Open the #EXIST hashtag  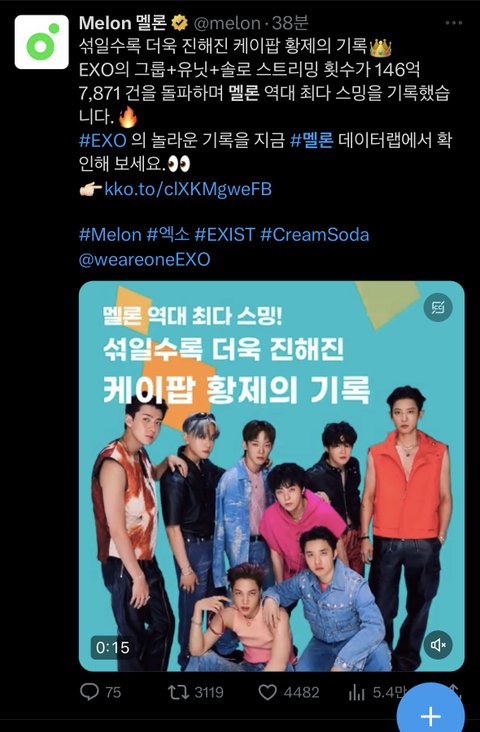(225, 234)
